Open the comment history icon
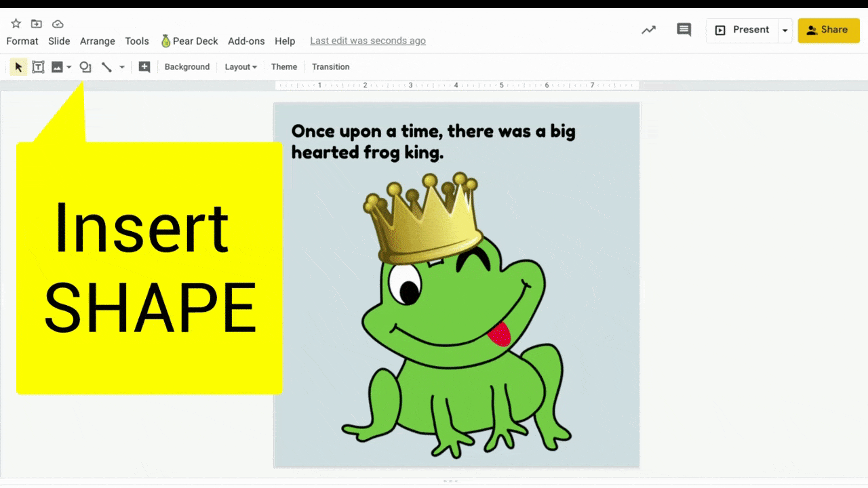Image resolution: width=868 pixels, height=488 pixels. coord(684,30)
